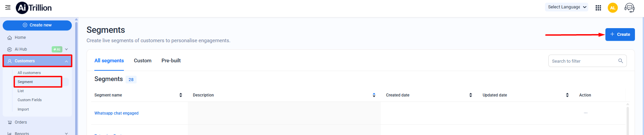Expand the Ai Hub submenu chevron

click(x=66, y=49)
